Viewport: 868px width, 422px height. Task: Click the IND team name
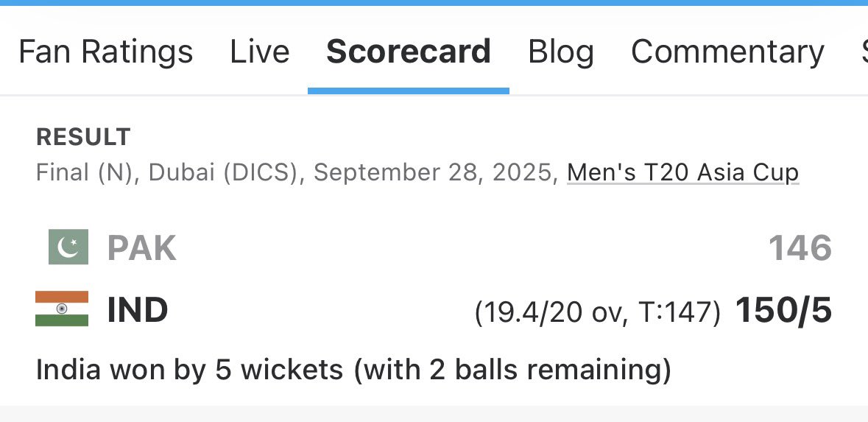(137, 309)
